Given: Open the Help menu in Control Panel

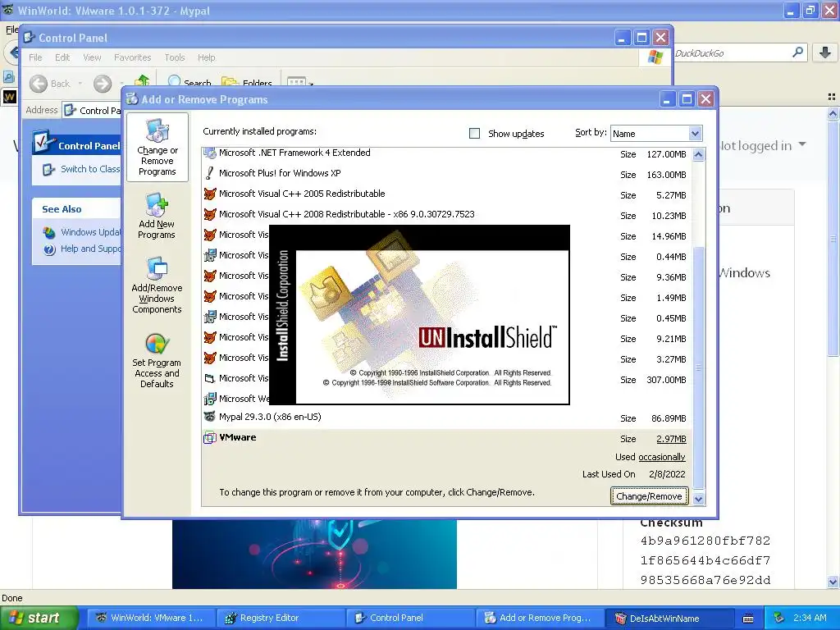Looking at the screenshot, I should (206, 57).
